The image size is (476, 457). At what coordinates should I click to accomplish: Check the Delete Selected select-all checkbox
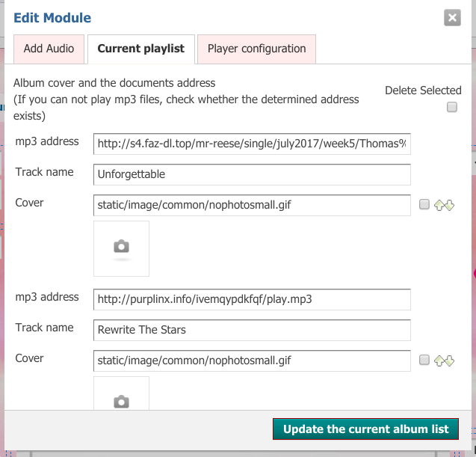451,107
